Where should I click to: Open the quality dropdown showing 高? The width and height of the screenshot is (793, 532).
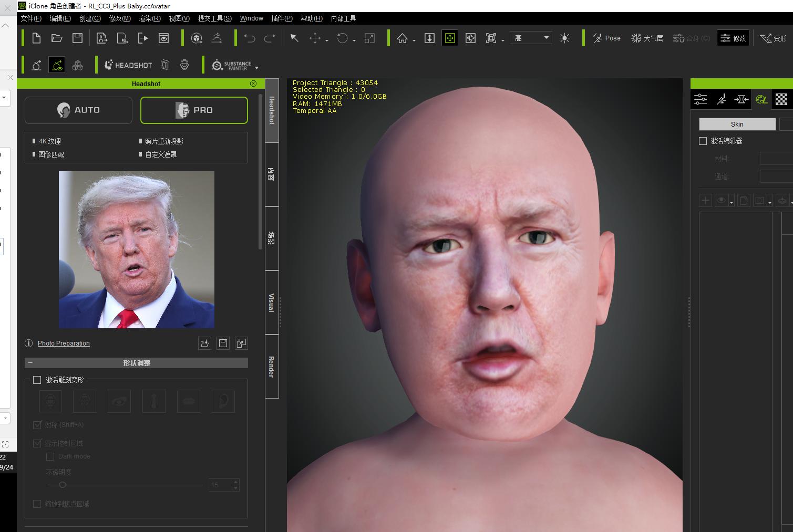tap(531, 38)
